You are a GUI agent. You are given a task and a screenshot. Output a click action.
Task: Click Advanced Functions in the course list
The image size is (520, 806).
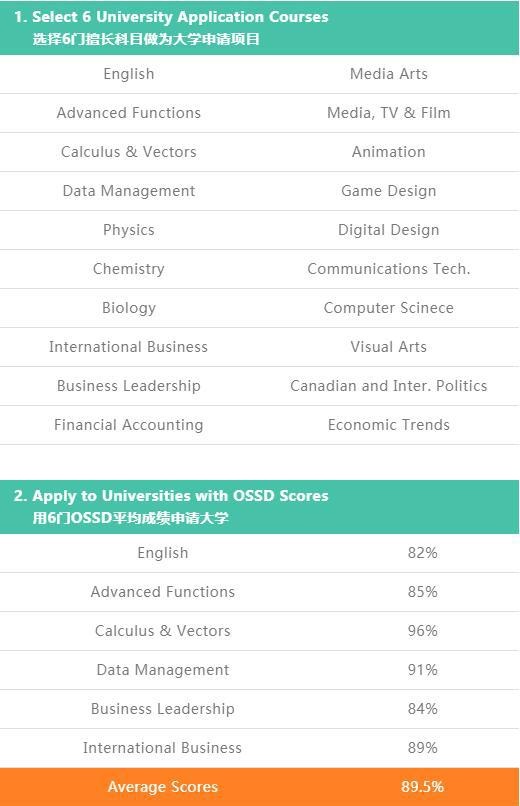coord(128,113)
